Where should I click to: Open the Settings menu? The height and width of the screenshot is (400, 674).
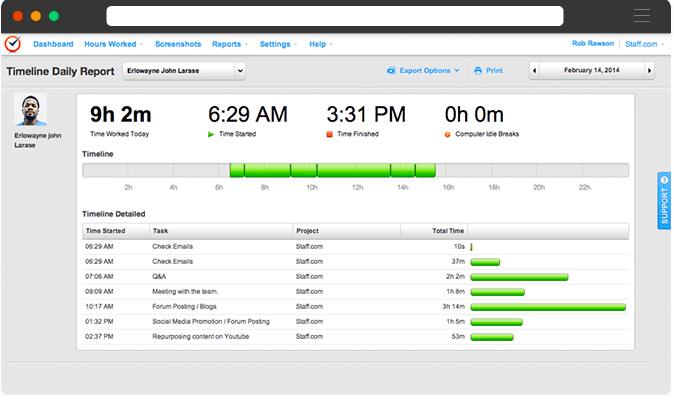pyautogui.click(x=278, y=44)
